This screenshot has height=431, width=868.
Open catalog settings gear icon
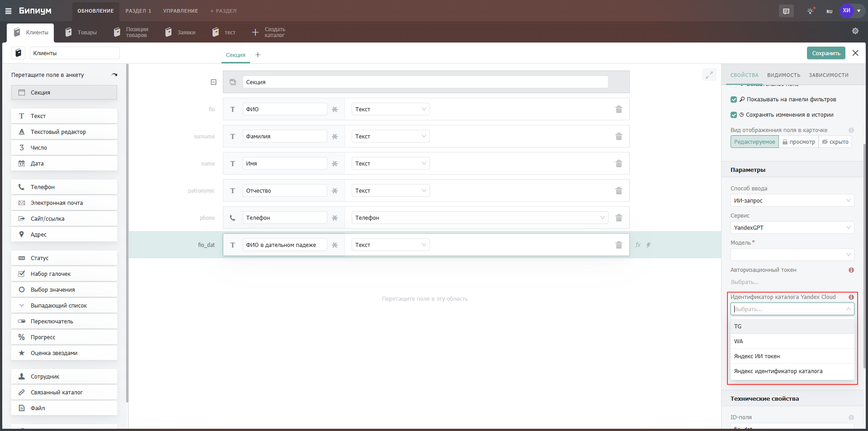[855, 31]
